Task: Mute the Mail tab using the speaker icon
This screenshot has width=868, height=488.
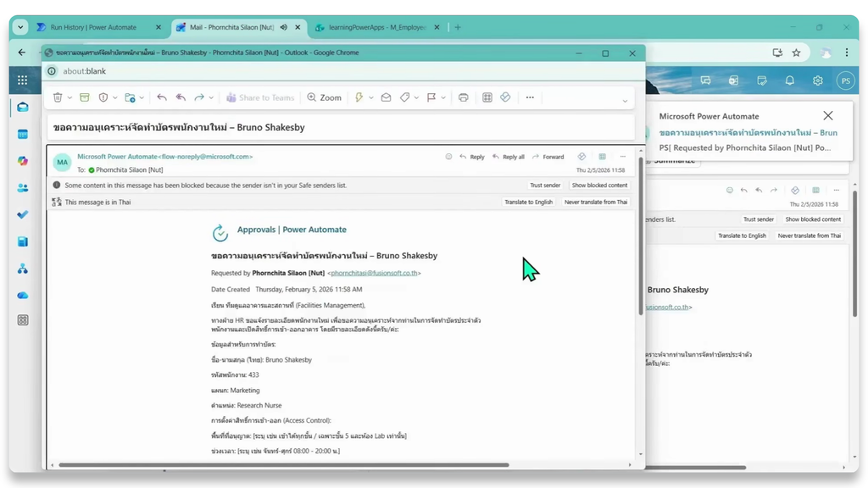Action: (x=283, y=27)
